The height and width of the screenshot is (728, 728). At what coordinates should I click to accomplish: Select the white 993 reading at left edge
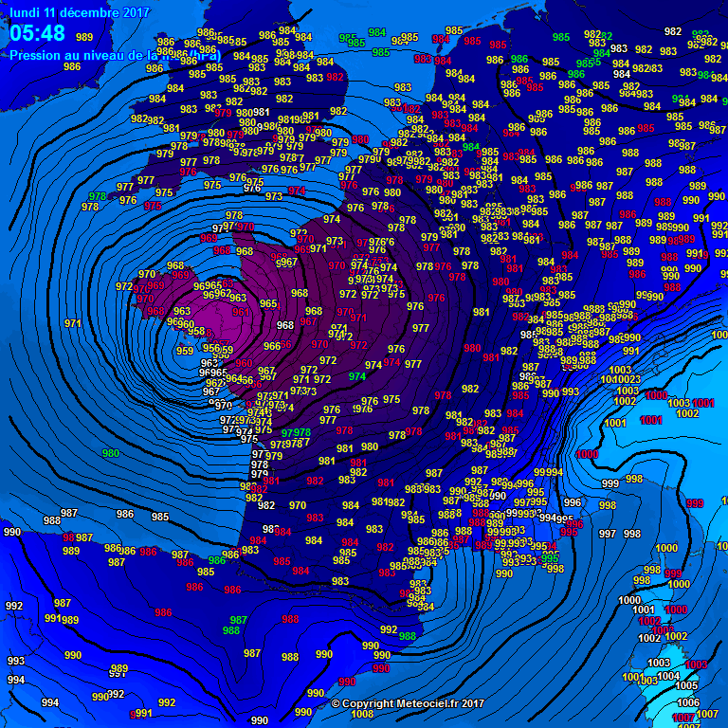coord(16,661)
